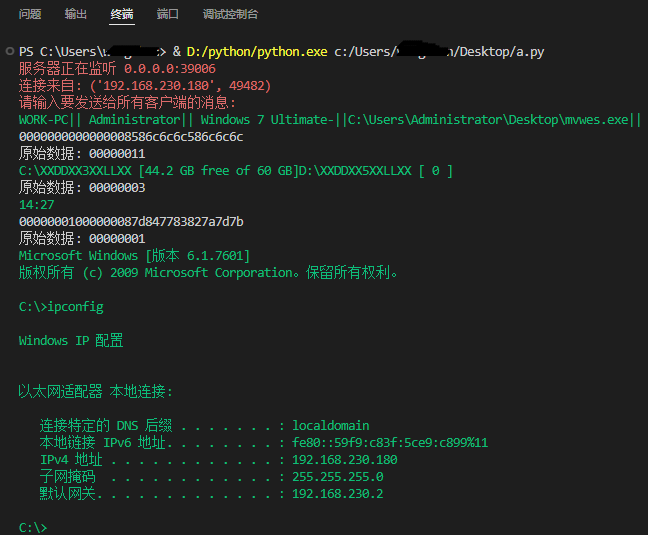Click the IPv6 address fe80::59f9:c83f:5ce9:c899%11
Screen dimensions: 648x535
[x=390, y=442]
